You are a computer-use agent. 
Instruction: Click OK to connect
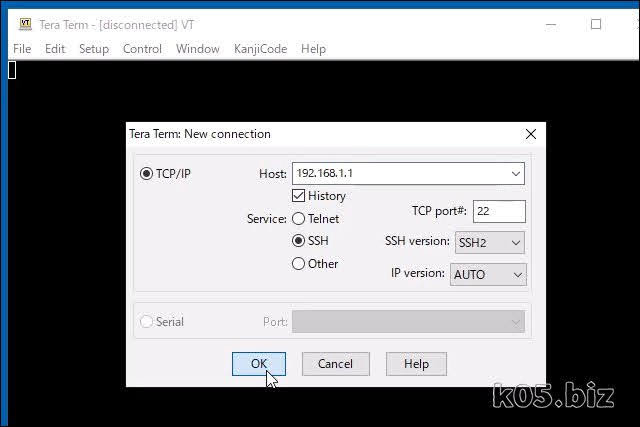(x=259, y=364)
